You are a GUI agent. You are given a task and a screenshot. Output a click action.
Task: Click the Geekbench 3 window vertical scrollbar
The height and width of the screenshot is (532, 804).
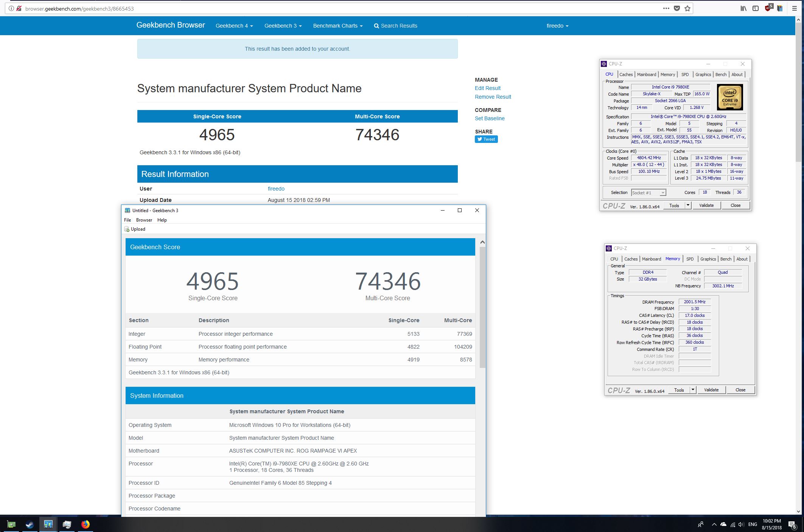tap(482, 307)
